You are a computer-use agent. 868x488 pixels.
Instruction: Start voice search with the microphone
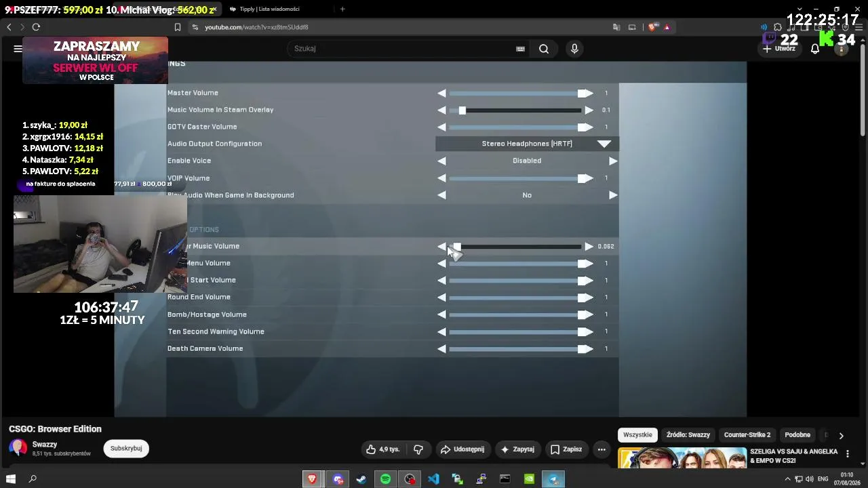pyautogui.click(x=574, y=49)
